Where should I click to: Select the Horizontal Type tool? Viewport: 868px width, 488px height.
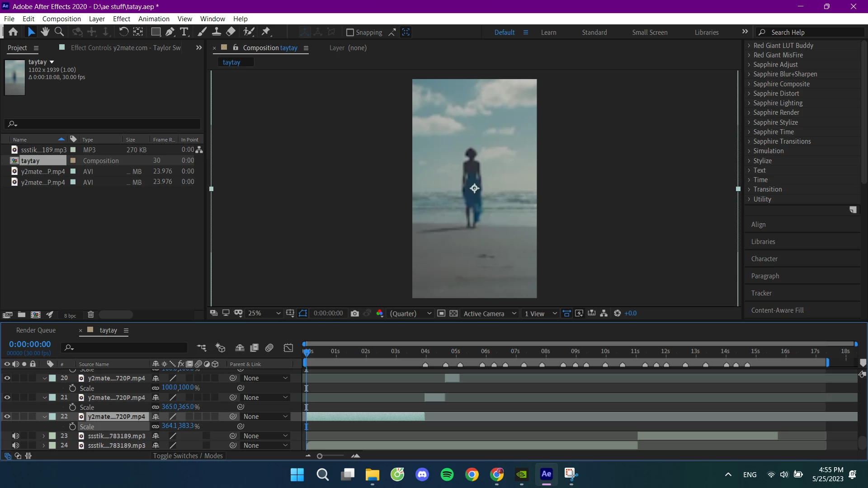pyautogui.click(x=184, y=32)
